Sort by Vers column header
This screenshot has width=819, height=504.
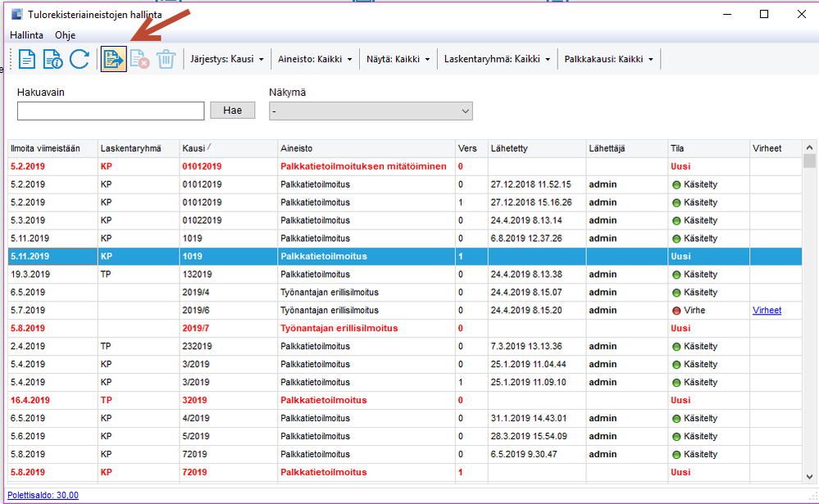471,148
